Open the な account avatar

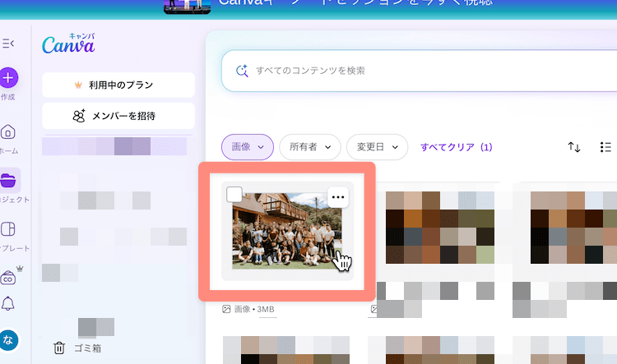click(9, 339)
